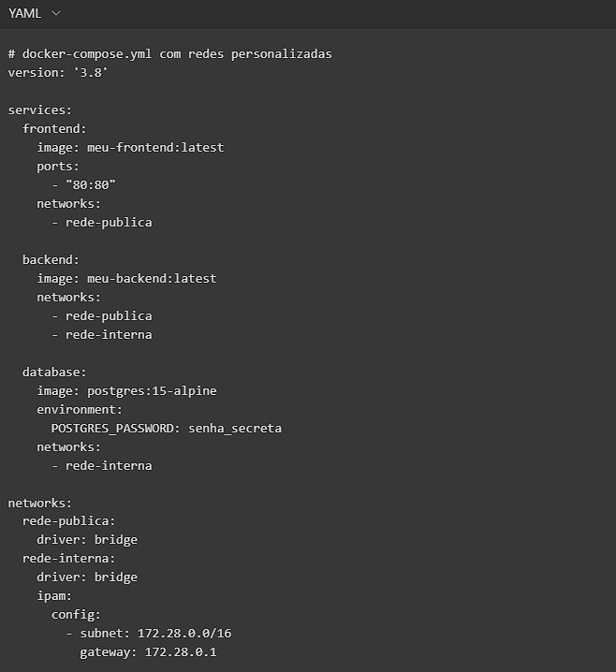
Task: Click the POSTGRES_PASSWORD variable name
Action: coord(114,428)
